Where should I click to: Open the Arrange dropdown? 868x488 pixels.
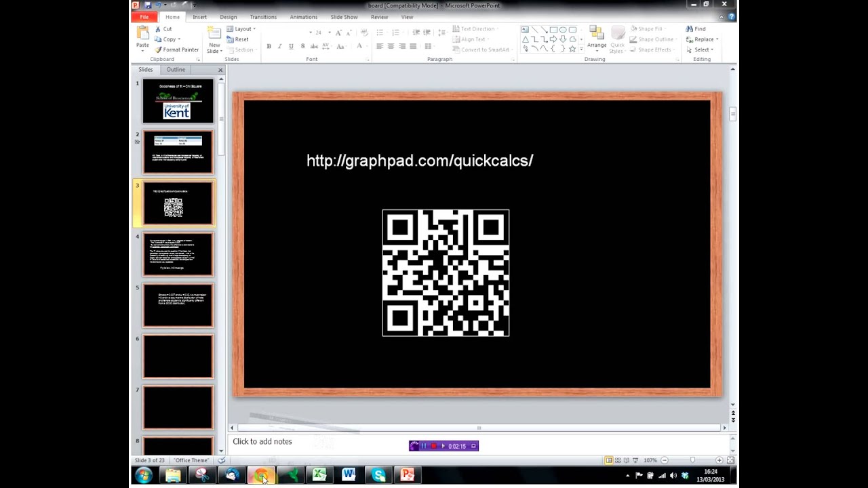[x=597, y=39]
